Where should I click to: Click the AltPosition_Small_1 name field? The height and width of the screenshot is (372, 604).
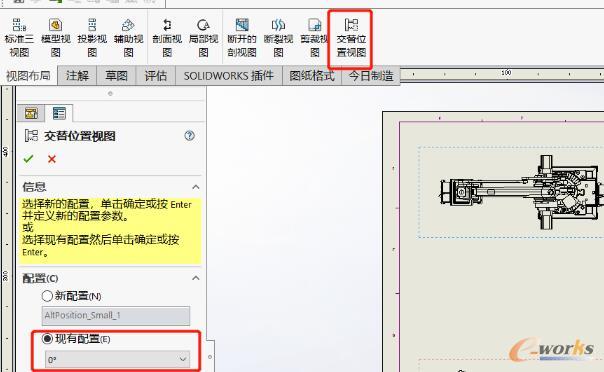click(116, 316)
